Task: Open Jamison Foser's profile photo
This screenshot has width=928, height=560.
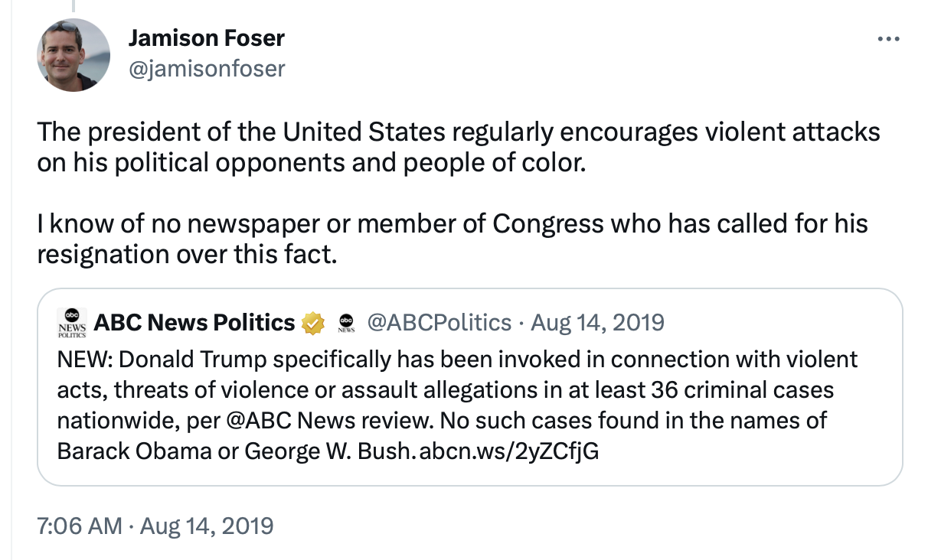Action: tap(74, 55)
